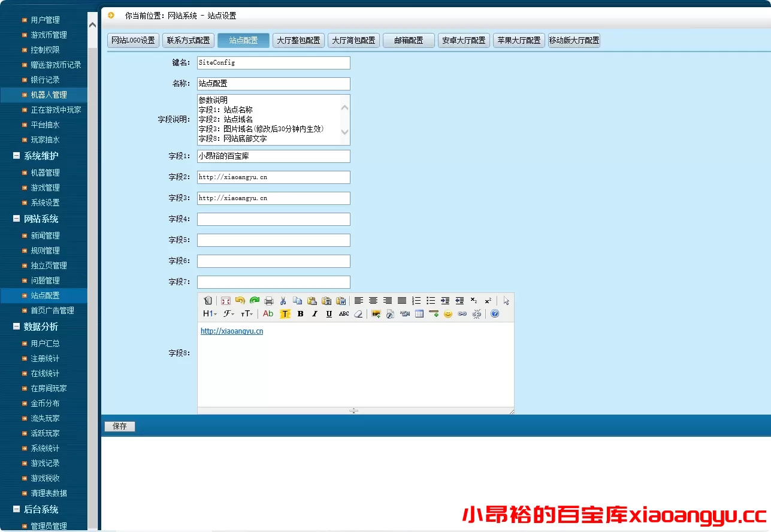Open the editor help question mark icon
This screenshot has width=771, height=532.
(495, 314)
